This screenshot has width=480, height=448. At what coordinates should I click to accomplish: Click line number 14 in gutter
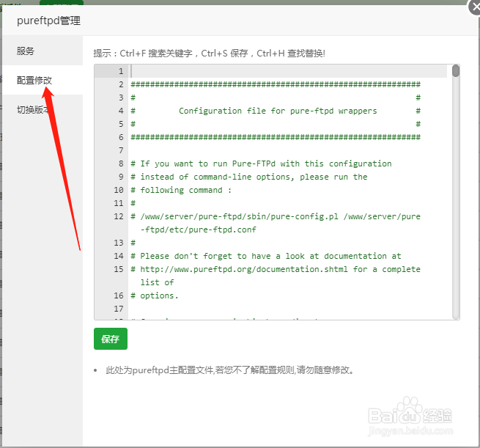(x=119, y=256)
